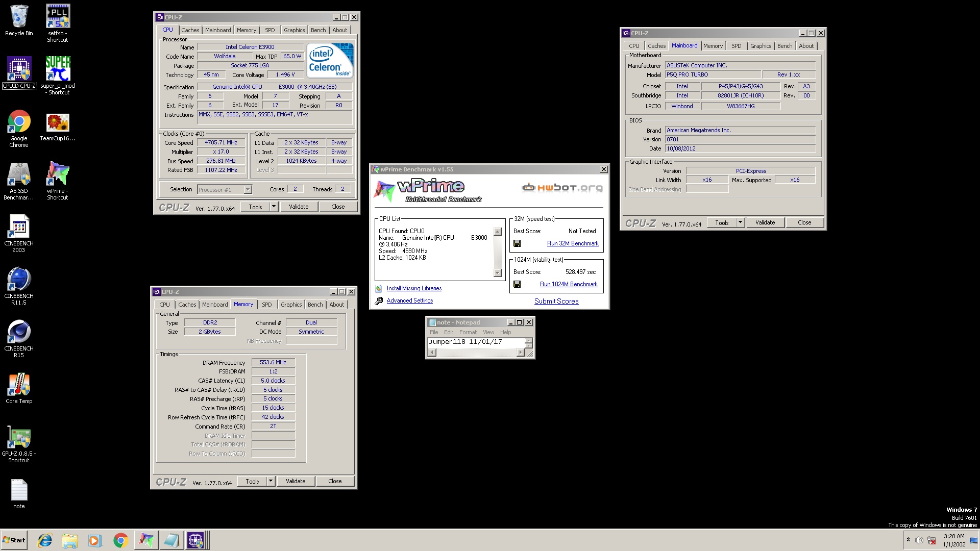Image resolution: width=980 pixels, height=551 pixels.
Task: Click the Core Speed value 4705.71 MHz
Action: 221,143
